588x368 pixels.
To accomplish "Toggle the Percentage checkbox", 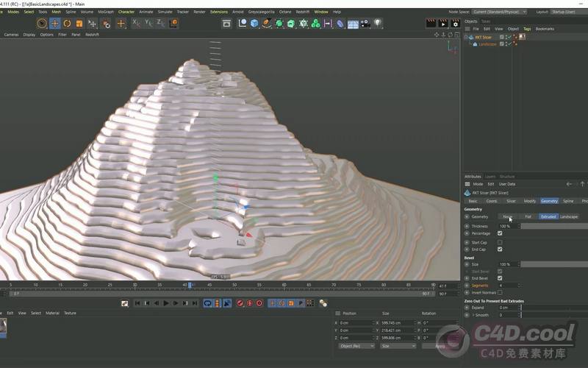I will click(x=500, y=233).
